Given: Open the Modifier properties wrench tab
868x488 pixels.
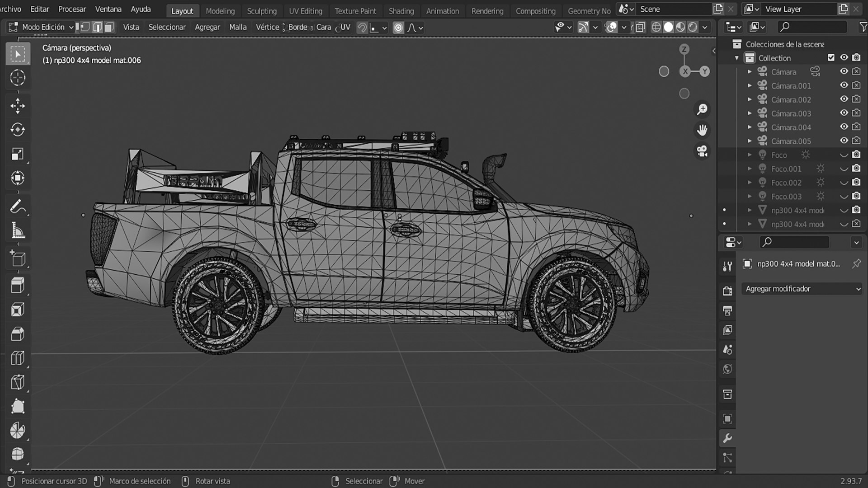Looking at the screenshot, I should click(x=727, y=438).
